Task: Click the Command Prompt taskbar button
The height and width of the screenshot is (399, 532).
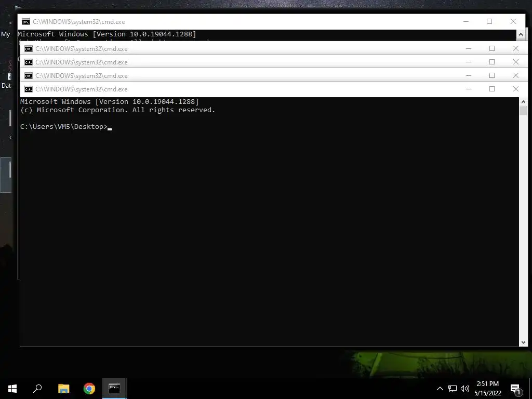Action: 114,389
